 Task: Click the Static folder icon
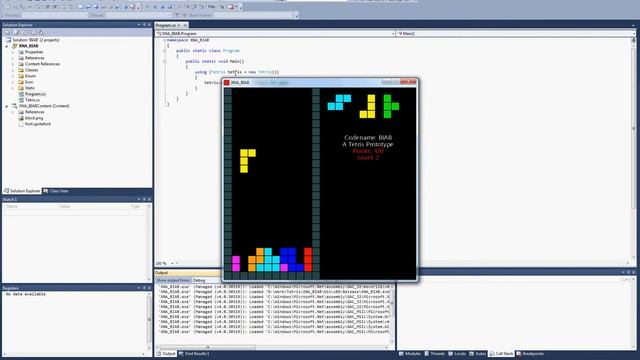[x=21, y=88]
